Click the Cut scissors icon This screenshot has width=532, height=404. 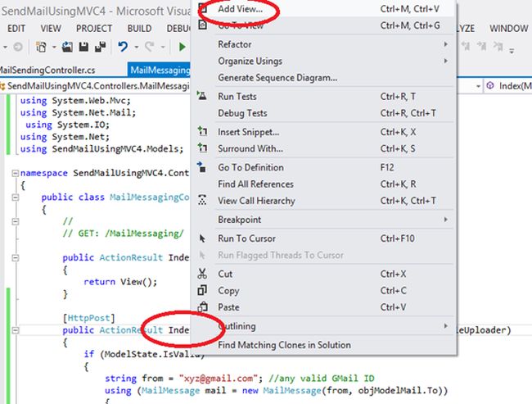pyautogui.click(x=202, y=274)
